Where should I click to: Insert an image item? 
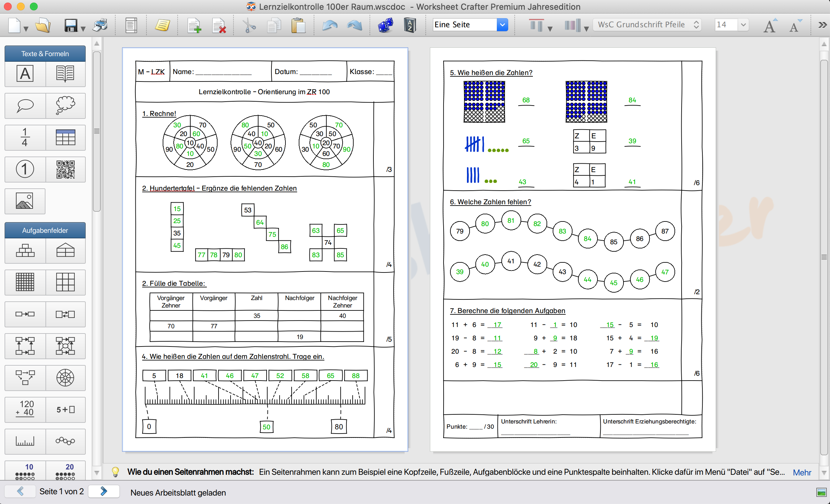click(x=25, y=201)
